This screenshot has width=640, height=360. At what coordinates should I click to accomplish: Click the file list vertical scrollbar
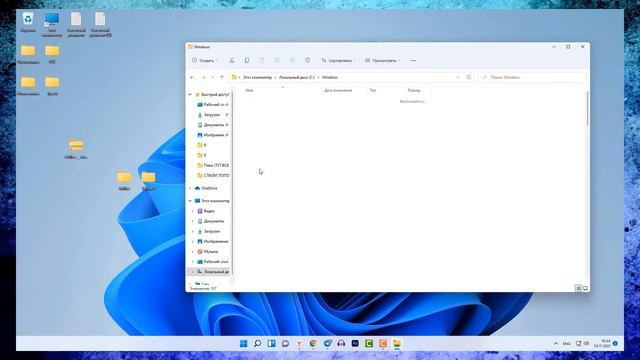[587, 108]
